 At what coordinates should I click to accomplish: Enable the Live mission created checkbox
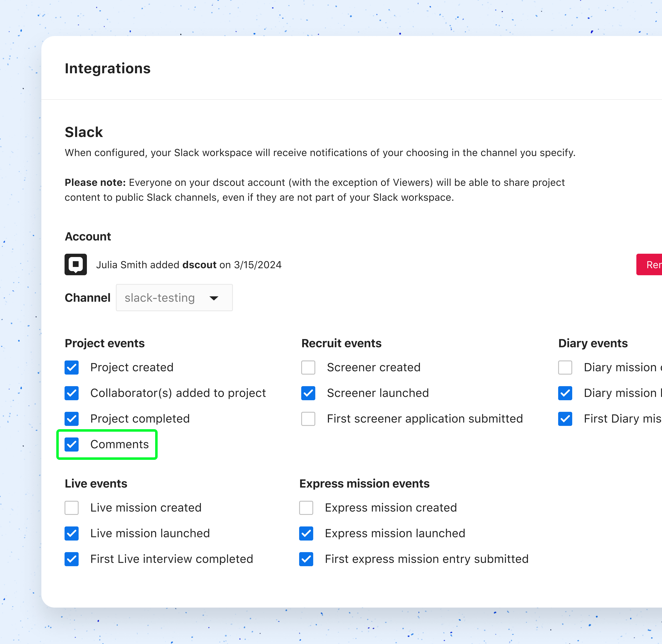(72, 508)
